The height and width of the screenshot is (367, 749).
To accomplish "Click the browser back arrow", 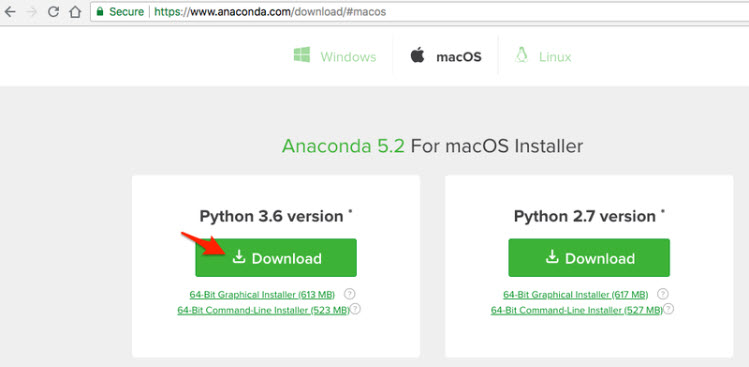I will pyautogui.click(x=10, y=12).
